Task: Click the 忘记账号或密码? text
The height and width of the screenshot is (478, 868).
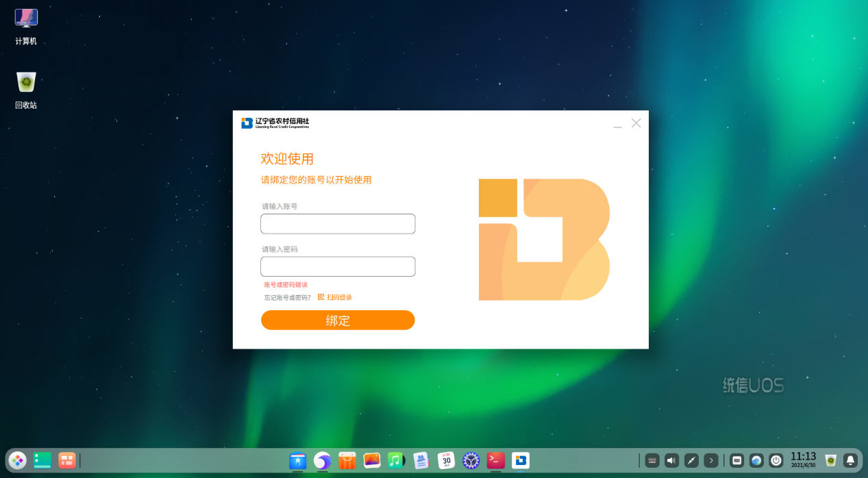Action: [288, 298]
